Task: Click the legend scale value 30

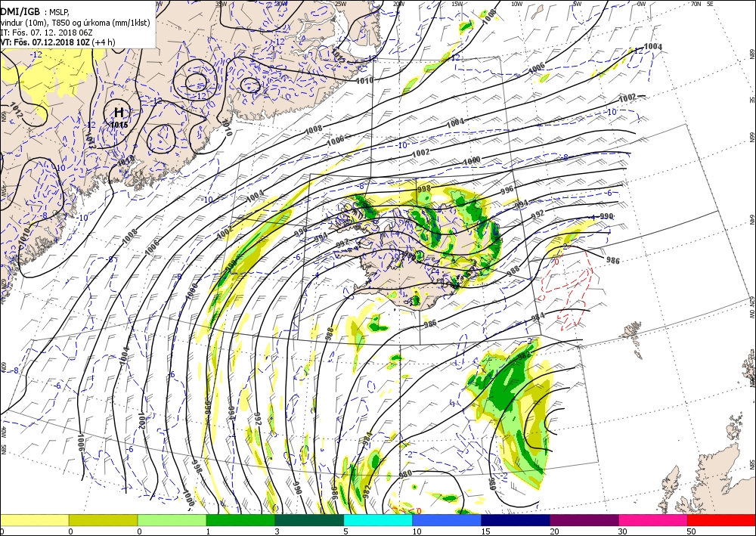Action: coord(622,531)
